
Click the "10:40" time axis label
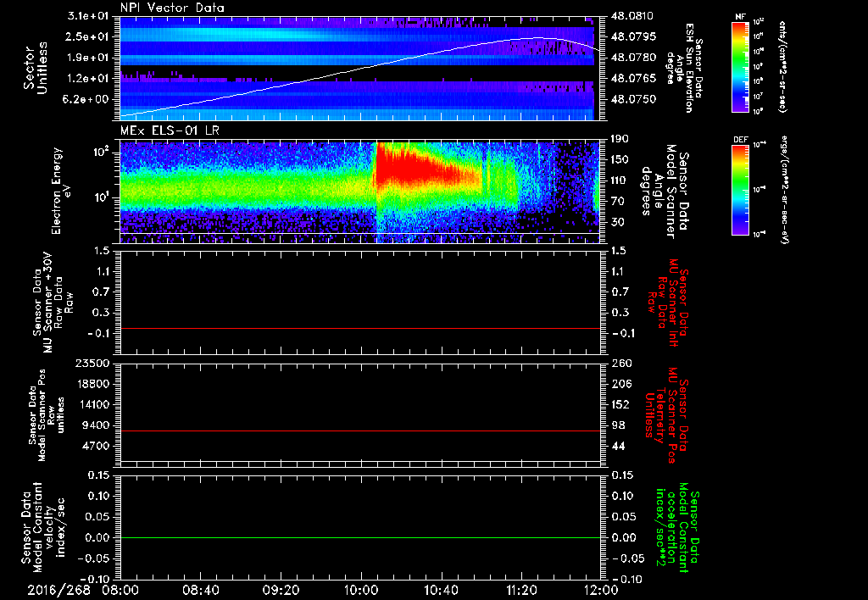pyautogui.click(x=441, y=591)
